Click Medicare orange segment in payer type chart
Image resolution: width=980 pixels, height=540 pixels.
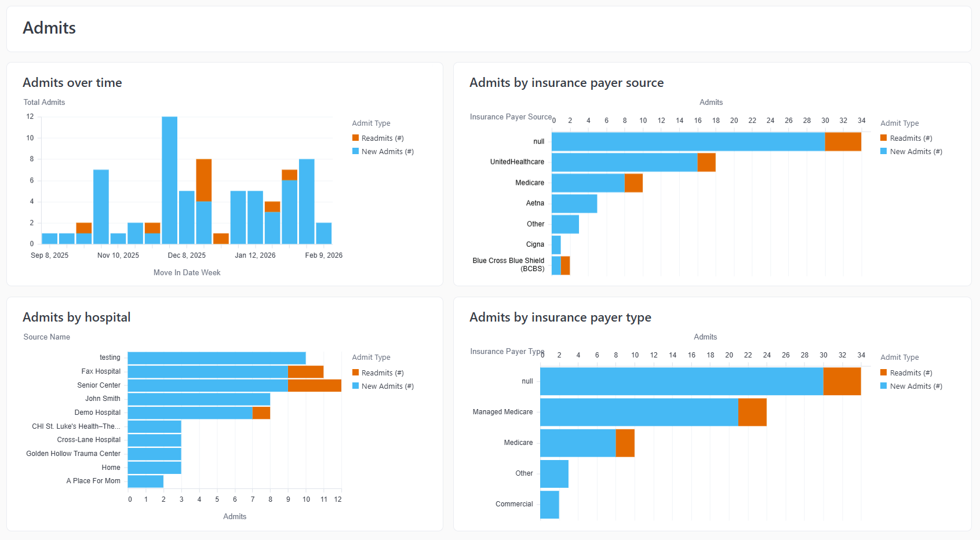(x=625, y=443)
